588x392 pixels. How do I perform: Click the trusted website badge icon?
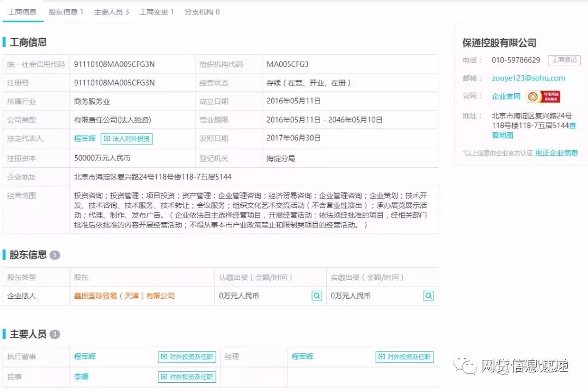[543, 96]
